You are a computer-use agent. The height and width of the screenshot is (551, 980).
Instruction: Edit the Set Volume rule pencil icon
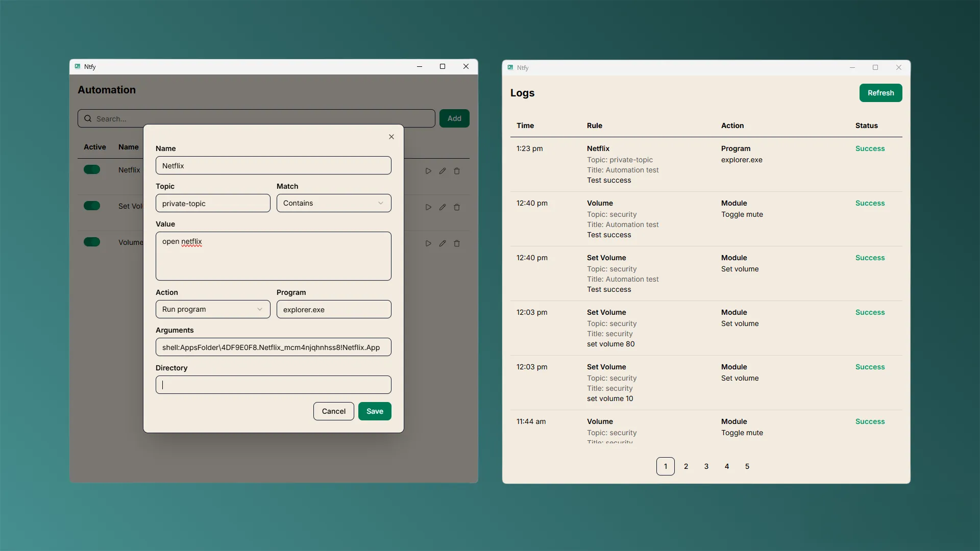443,207
